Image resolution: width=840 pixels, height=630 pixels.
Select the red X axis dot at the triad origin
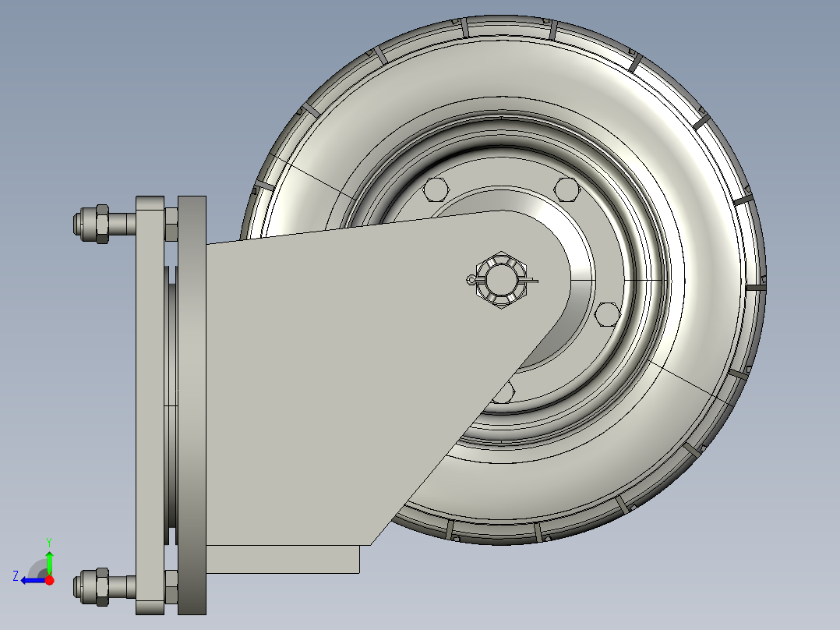point(49,580)
